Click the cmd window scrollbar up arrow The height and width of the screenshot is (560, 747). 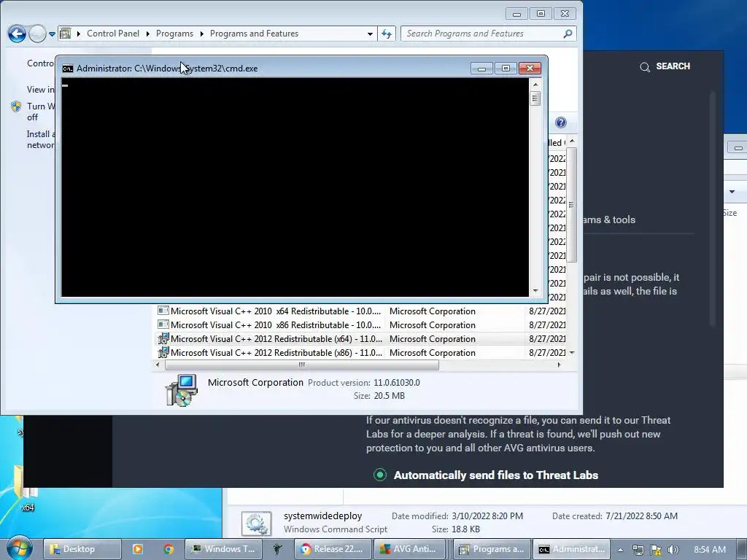(x=535, y=85)
